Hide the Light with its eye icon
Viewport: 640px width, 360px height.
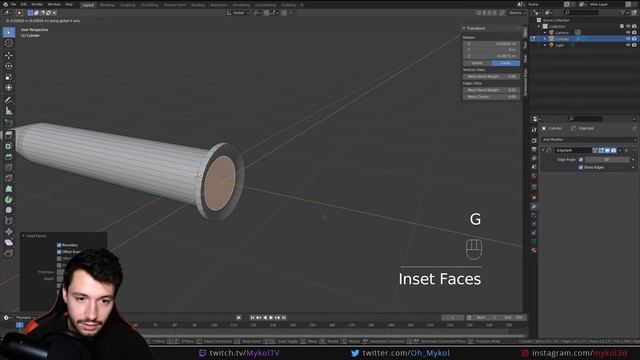point(628,45)
